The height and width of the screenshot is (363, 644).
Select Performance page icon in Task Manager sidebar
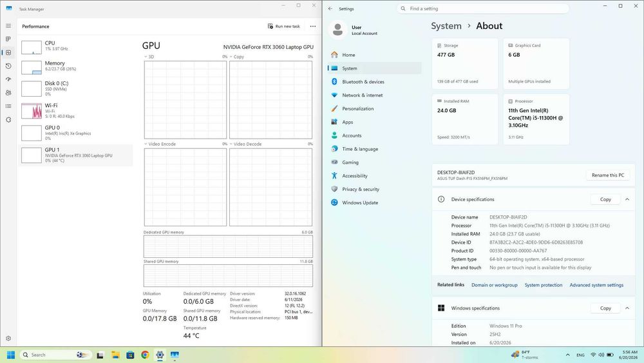point(8,53)
